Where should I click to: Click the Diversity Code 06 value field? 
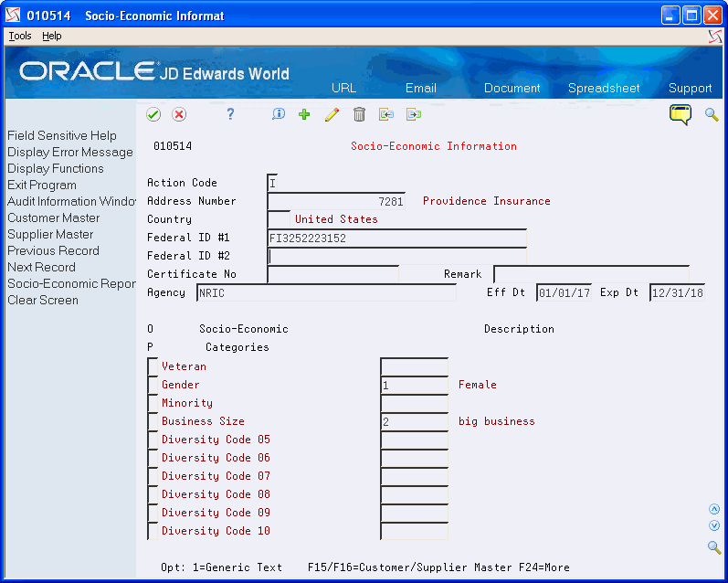414,458
